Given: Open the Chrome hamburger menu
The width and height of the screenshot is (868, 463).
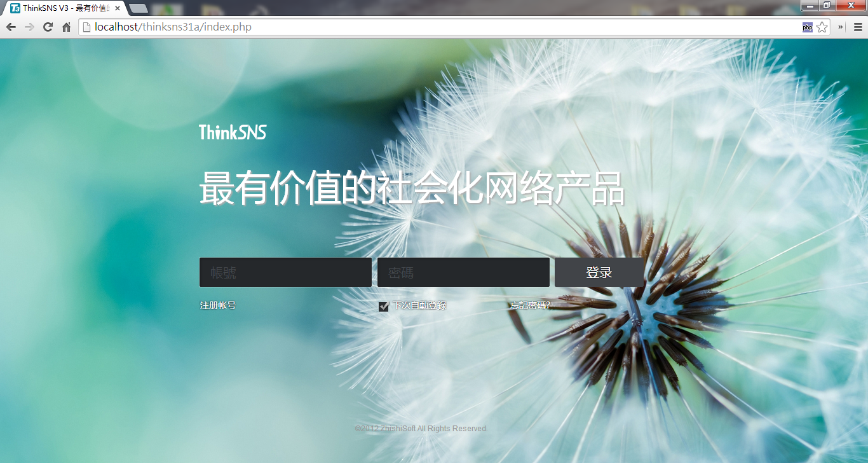Looking at the screenshot, I should (x=858, y=27).
